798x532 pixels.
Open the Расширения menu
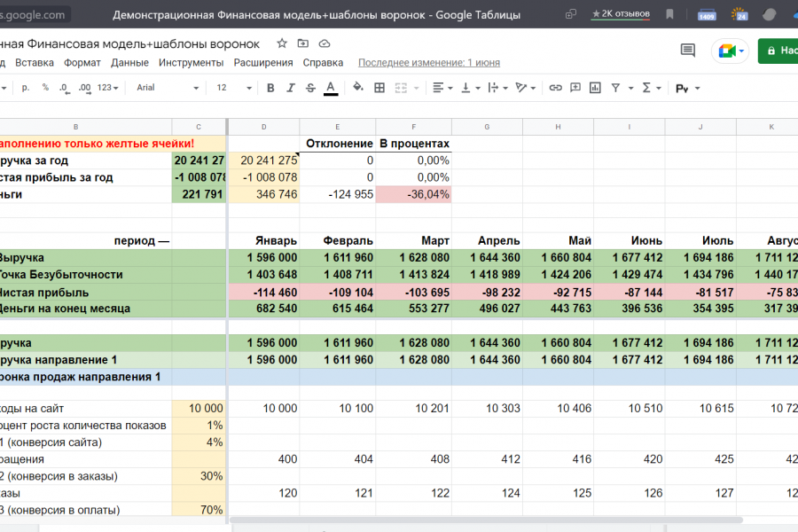pyautogui.click(x=263, y=63)
